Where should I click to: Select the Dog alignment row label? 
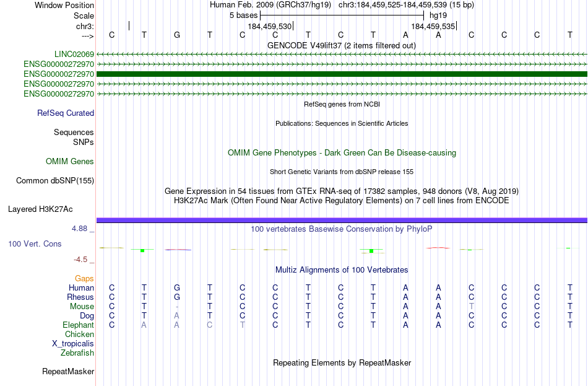(87, 316)
